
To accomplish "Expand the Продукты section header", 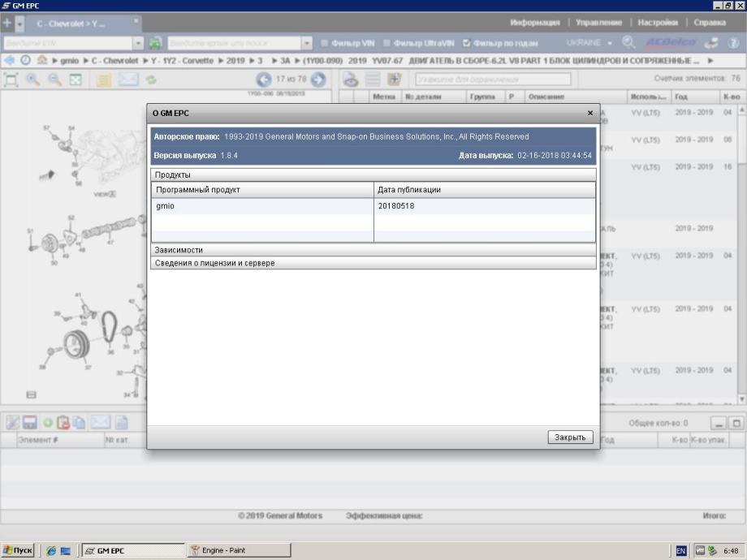I will (373, 174).
